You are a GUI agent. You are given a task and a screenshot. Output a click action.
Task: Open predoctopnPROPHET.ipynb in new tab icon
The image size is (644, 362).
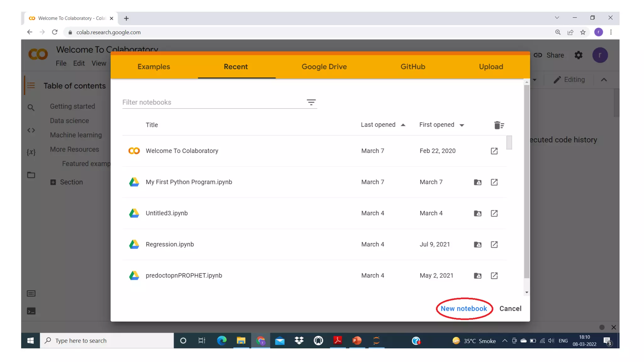494,276
